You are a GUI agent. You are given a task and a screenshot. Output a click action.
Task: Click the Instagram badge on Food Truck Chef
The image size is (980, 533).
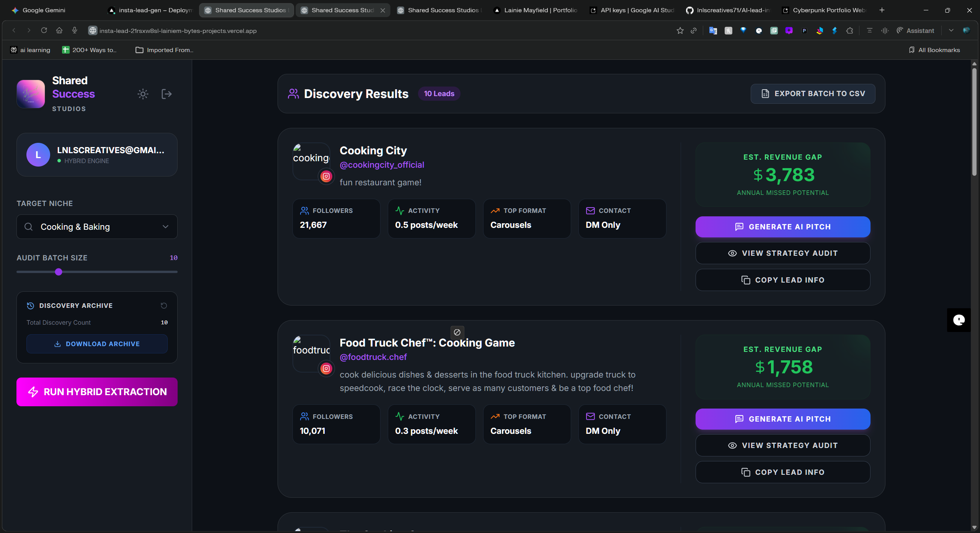click(326, 368)
